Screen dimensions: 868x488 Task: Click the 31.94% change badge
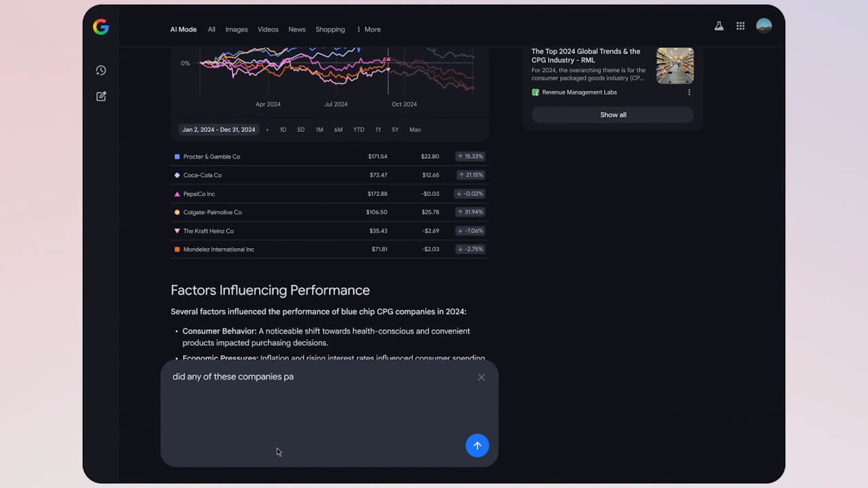[471, 212]
